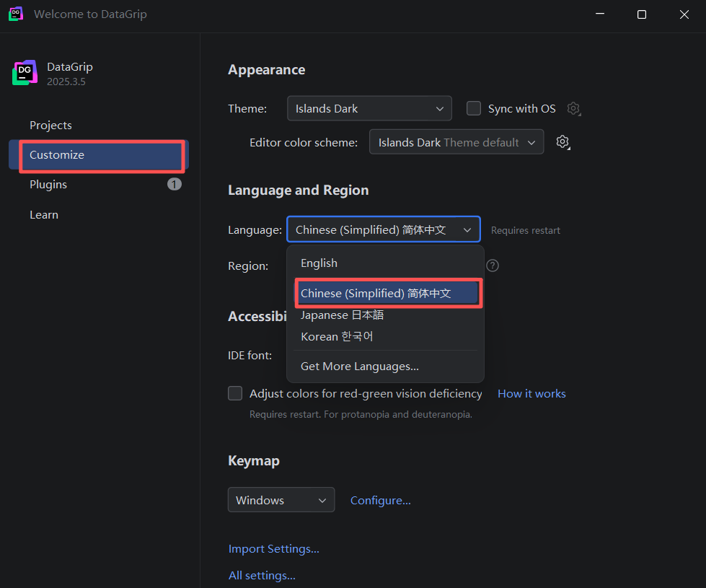Open the Editor color scheme dropdown
706x588 pixels.
[x=456, y=142]
